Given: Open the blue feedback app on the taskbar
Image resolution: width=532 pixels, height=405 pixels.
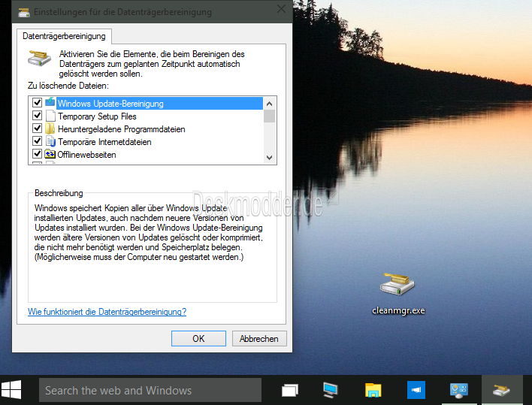Looking at the screenshot, I should (x=416, y=390).
